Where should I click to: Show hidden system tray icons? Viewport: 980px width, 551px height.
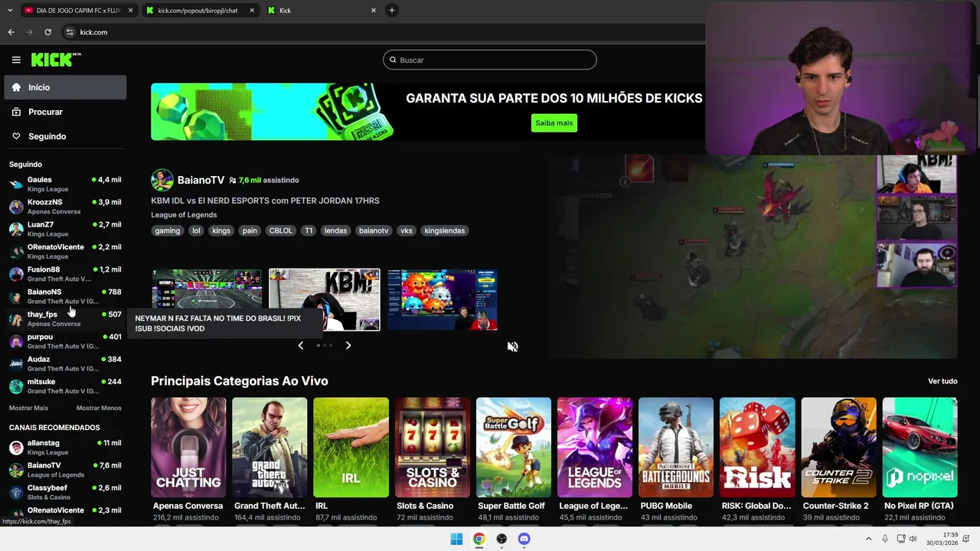coord(868,539)
